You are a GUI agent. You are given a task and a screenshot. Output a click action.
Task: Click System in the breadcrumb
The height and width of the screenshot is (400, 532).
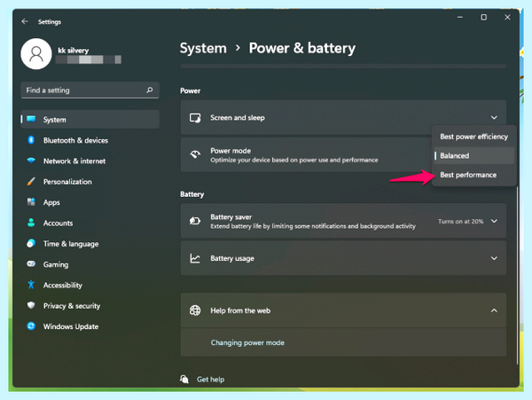coord(203,48)
